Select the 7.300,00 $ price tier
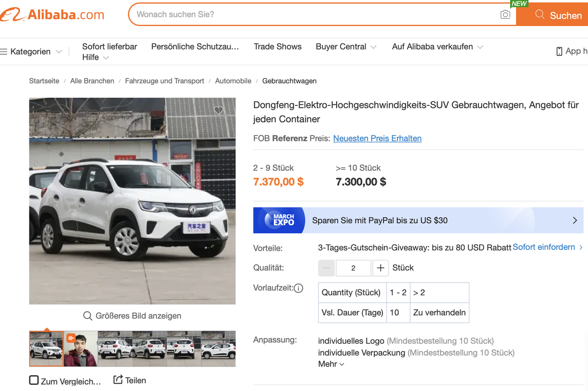588x391 pixels. pyautogui.click(x=361, y=182)
